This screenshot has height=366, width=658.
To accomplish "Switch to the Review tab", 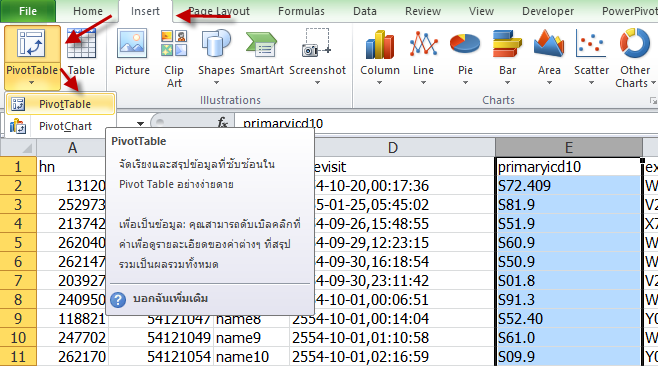I will coord(423,11).
